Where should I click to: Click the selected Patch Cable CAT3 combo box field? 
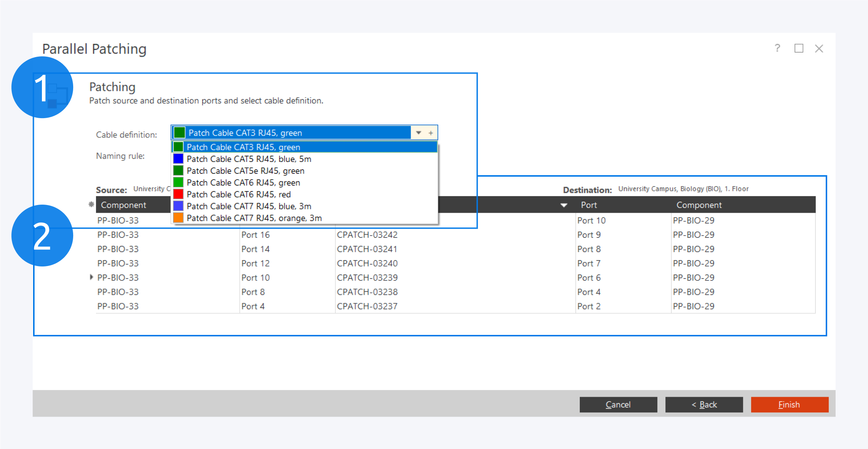pyautogui.click(x=290, y=133)
